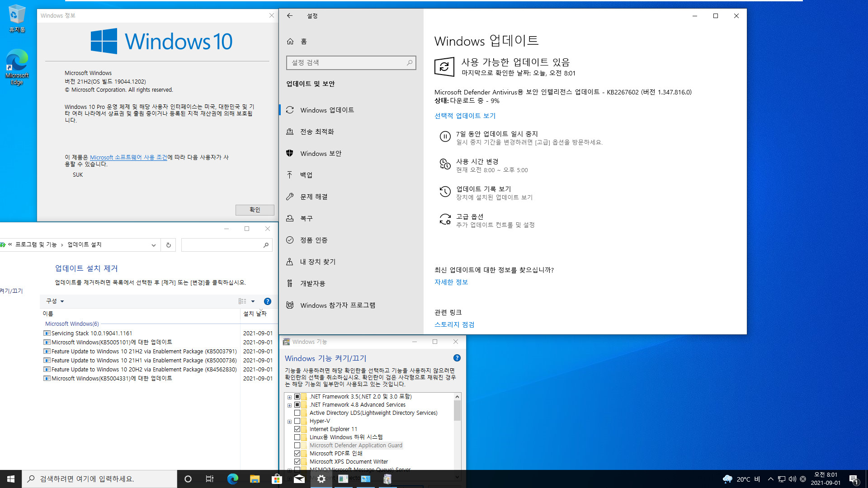Open notification center from the taskbar
The width and height of the screenshot is (868, 488).
coord(854,479)
